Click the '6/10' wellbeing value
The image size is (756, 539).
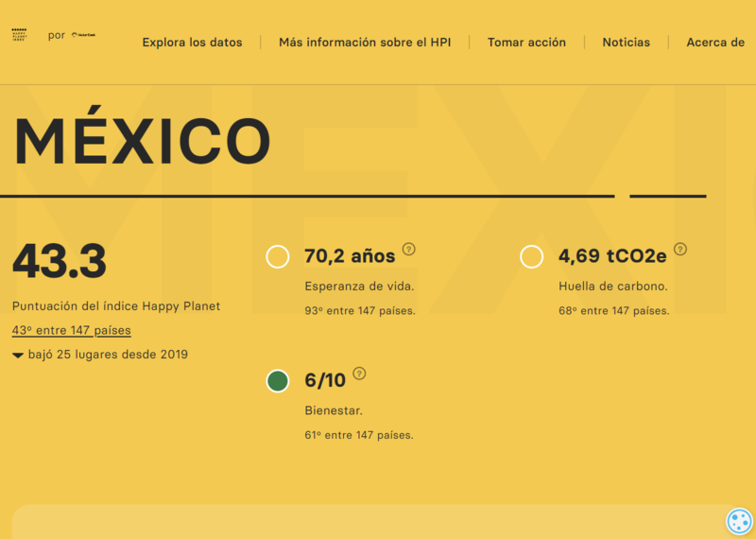pos(325,381)
